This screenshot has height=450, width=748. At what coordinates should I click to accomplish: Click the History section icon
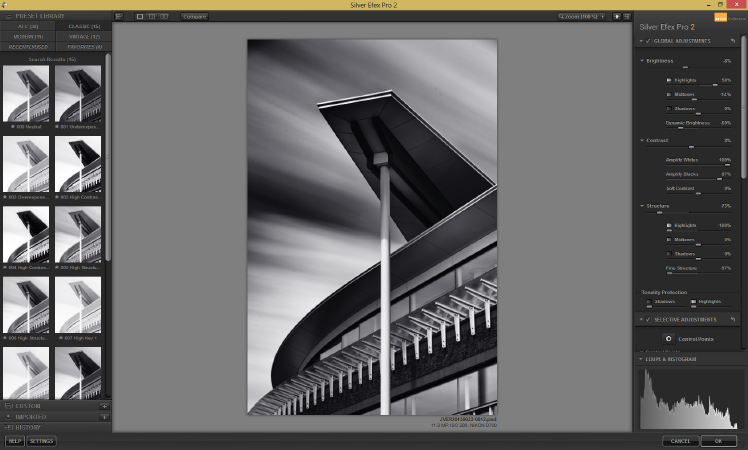pos(8,428)
